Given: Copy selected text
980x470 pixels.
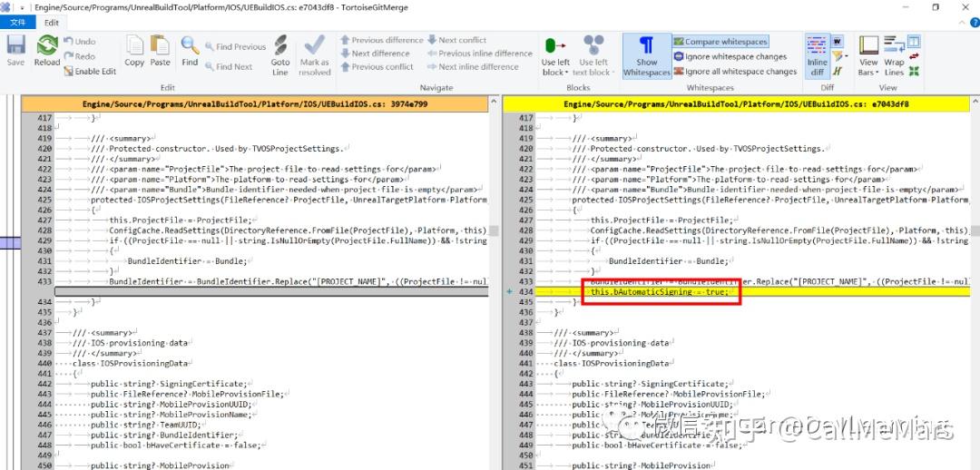Looking at the screenshot, I should [x=134, y=50].
